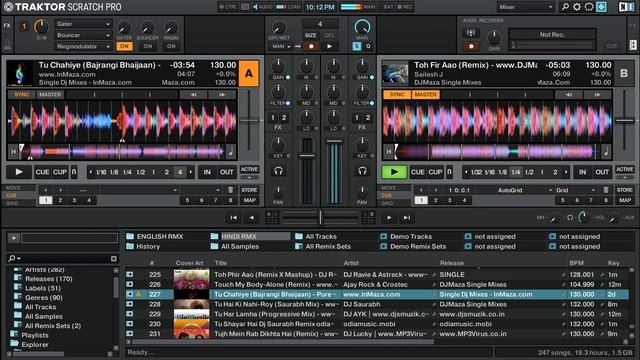This screenshot has width=640, height=360.
Task: Switch Deck A advanced panel to MOVE
Action: click(13, 188)
